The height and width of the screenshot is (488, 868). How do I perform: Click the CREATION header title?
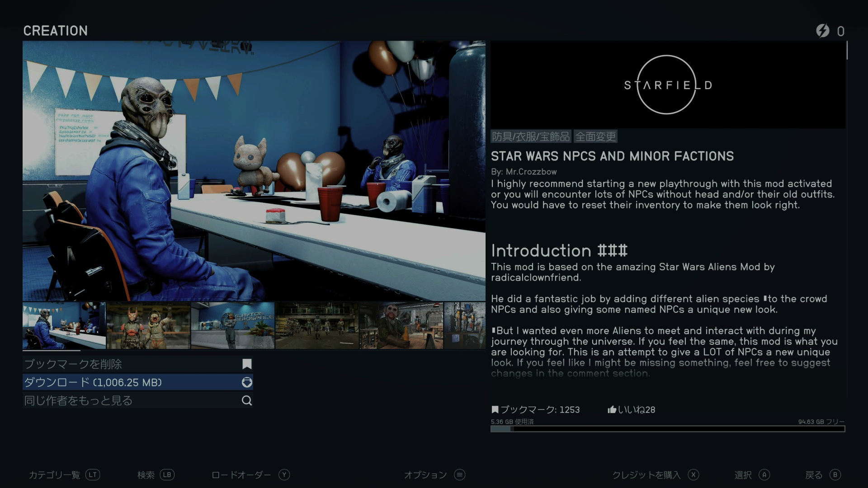click(56, 31)
